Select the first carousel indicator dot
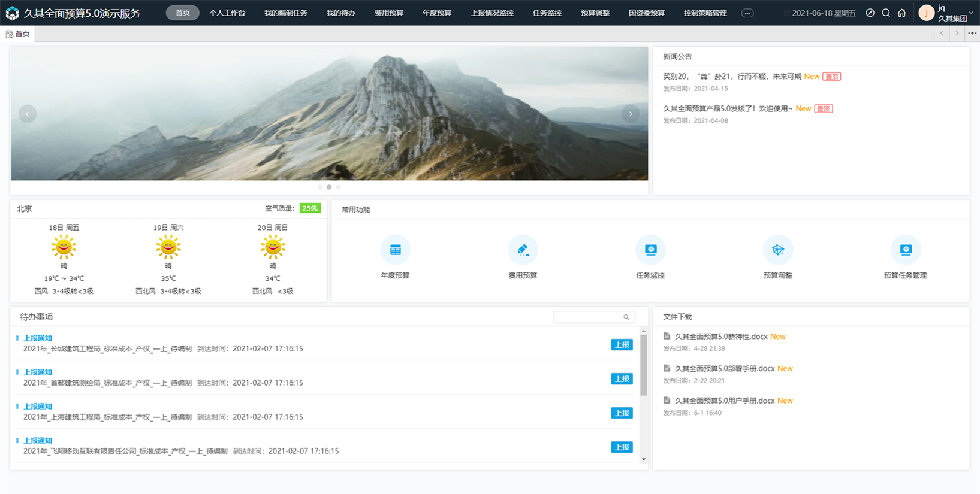The height and width of the screenshot is (494, 980). [320, 187]
